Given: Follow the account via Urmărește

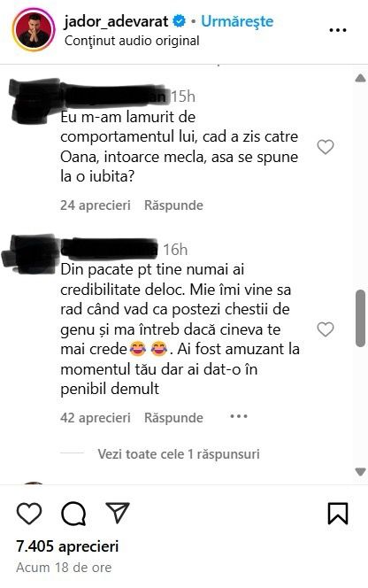Looking at the screenshot, I should coord(237,21).
